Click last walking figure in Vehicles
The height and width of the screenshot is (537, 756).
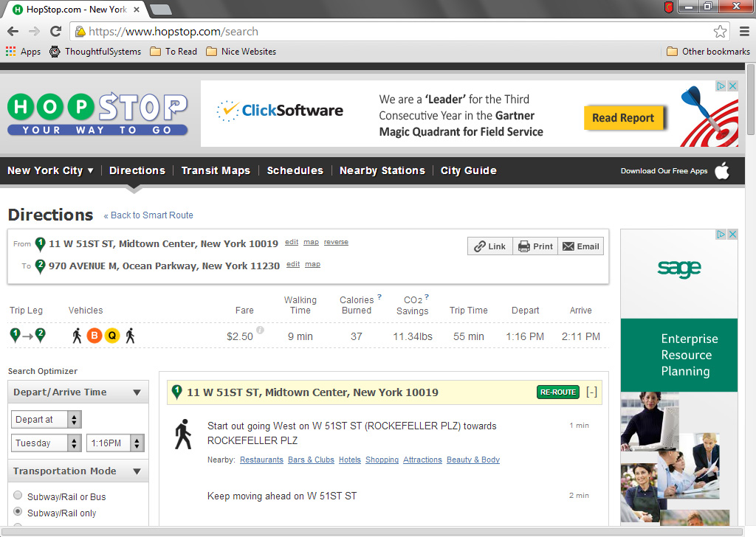[130, 336]
